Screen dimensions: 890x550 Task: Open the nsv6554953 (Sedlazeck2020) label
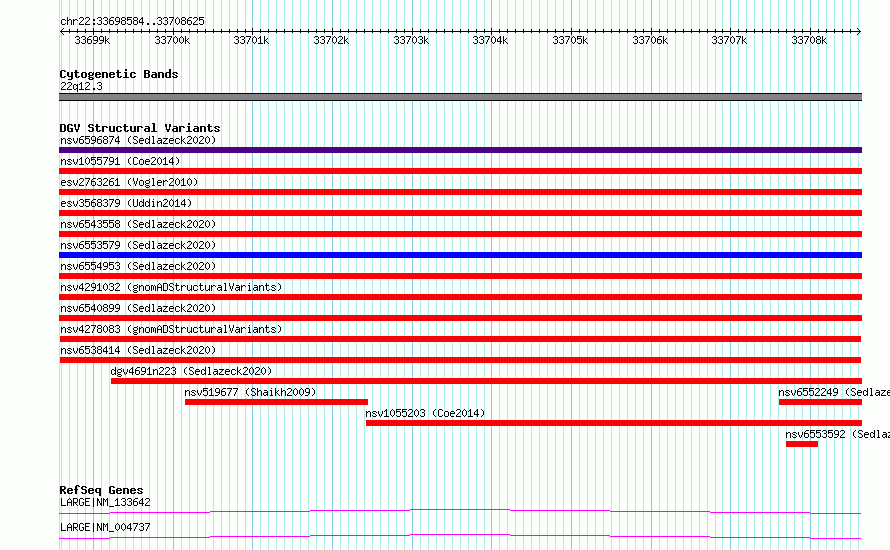tap(138, 266)
